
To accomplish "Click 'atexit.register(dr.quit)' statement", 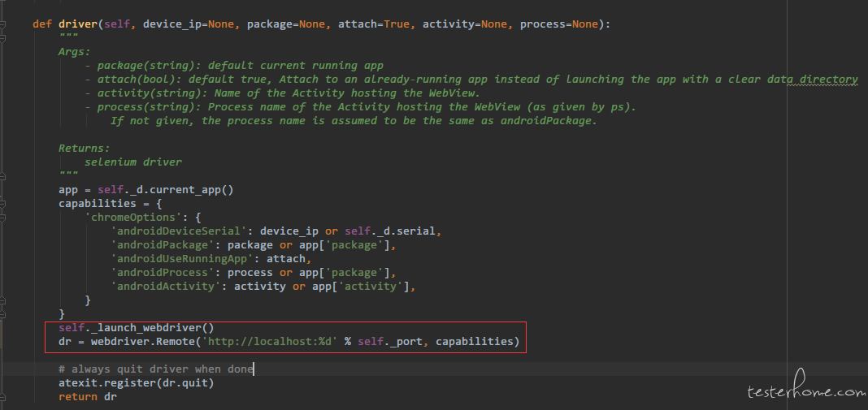I will coord(137,383).
